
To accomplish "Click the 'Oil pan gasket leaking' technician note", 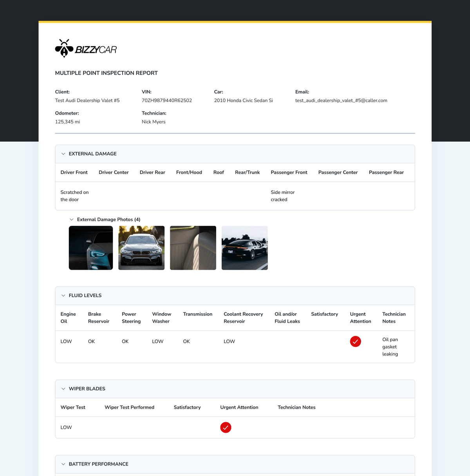I will (x=390, y=346).
